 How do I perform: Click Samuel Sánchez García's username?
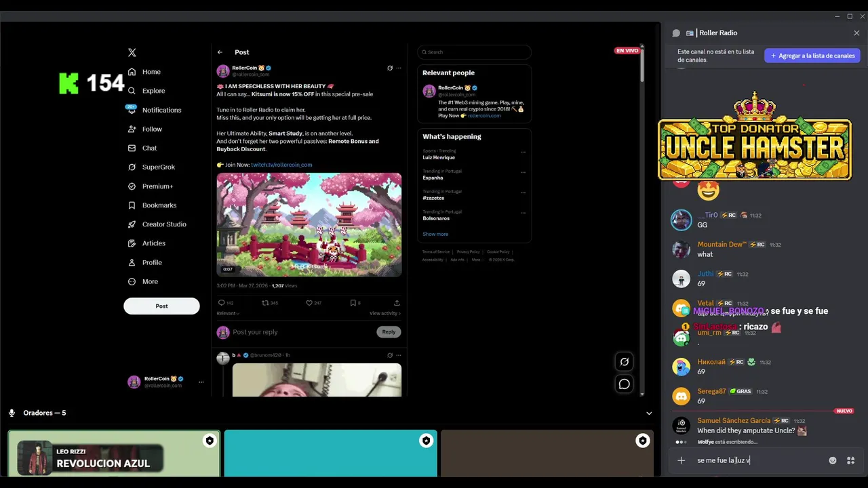pyautogui.click(x=734, y=420)
